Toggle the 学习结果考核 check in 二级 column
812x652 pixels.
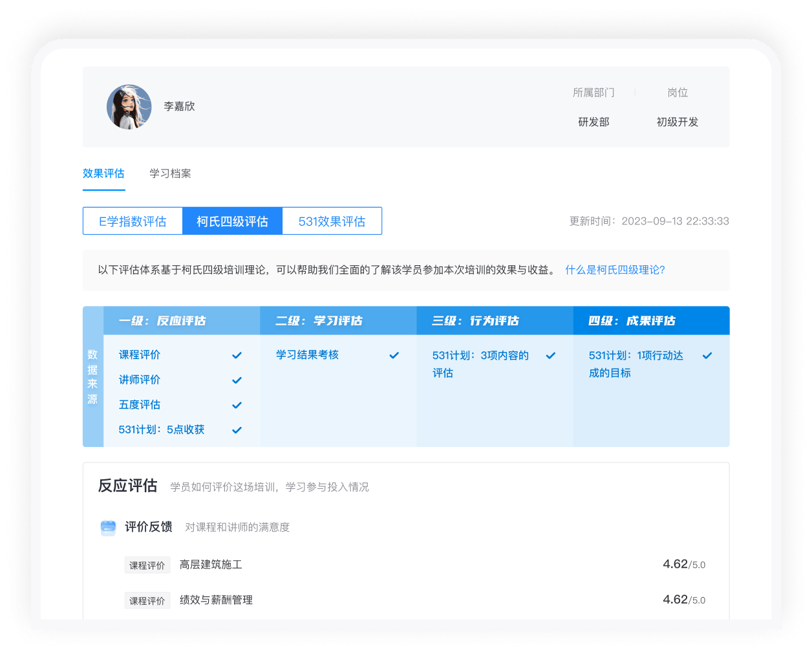tap(394, 355)
